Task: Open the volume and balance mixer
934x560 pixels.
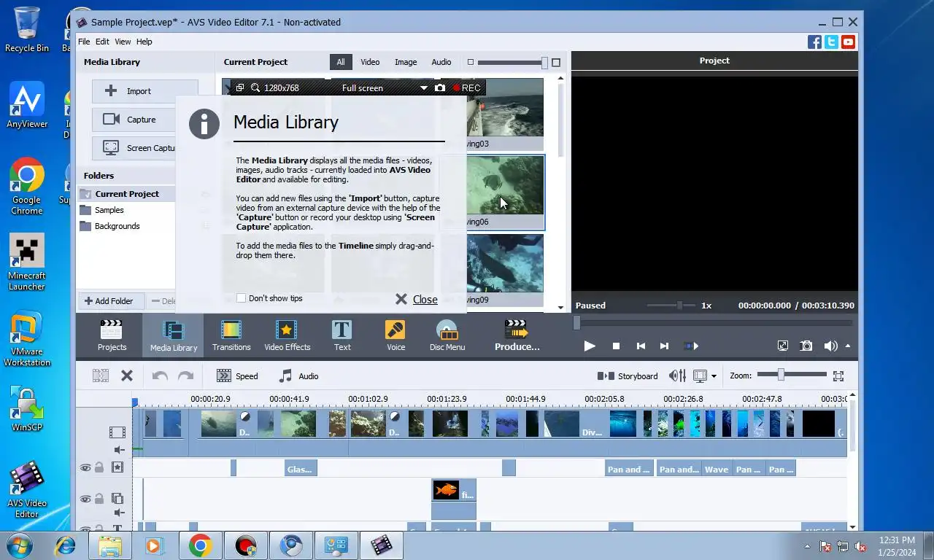Action: point(677,376)
